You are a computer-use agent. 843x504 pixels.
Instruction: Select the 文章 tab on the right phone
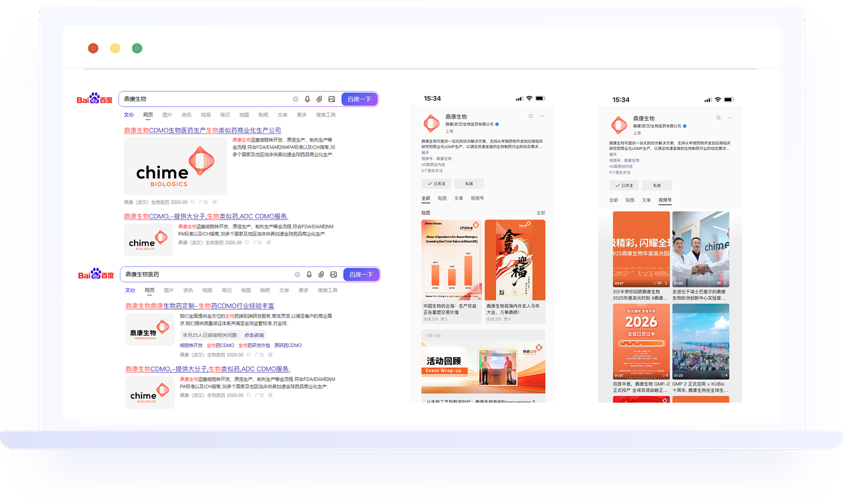point(646,200)
